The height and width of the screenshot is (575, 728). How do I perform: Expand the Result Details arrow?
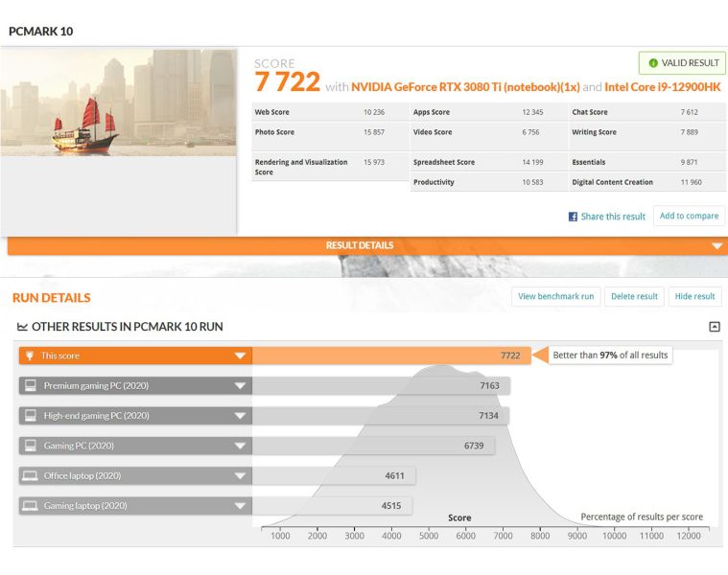coord(716,245)
